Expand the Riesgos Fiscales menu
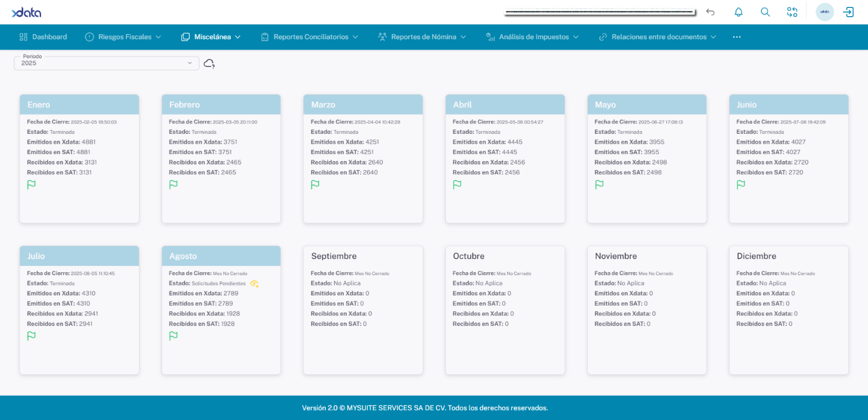This screenshot has width=868, height=420. 123,37
